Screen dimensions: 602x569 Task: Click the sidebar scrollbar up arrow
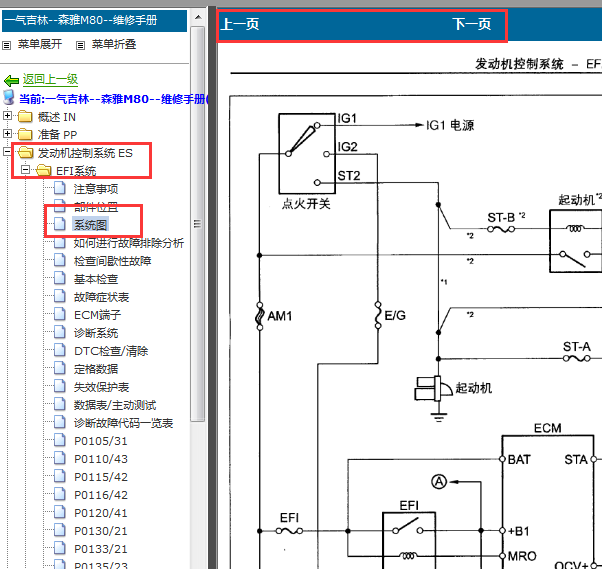click(198, 17)
